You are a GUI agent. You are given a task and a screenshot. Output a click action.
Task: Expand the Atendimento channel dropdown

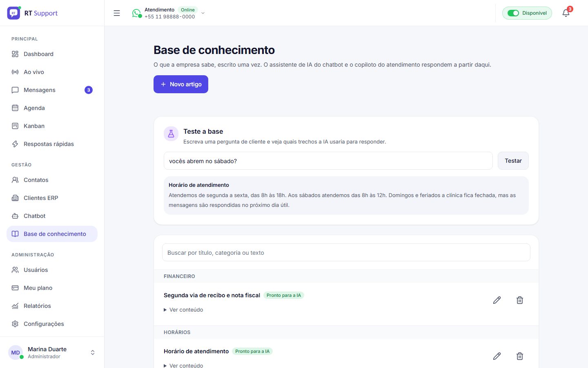203,13
